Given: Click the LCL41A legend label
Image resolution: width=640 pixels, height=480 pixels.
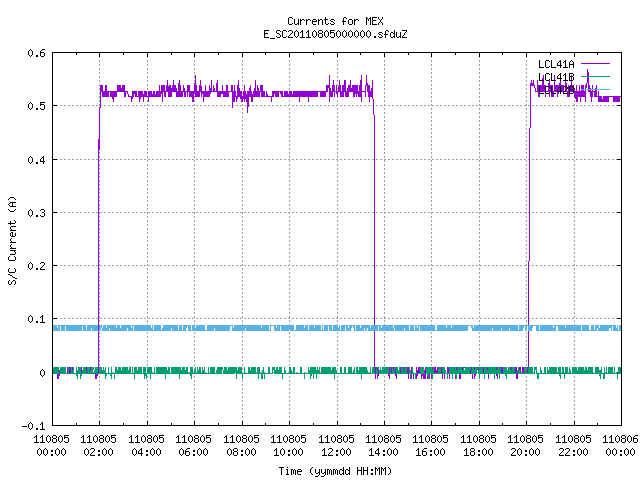Looking at the screenshot, I should 556,64.
